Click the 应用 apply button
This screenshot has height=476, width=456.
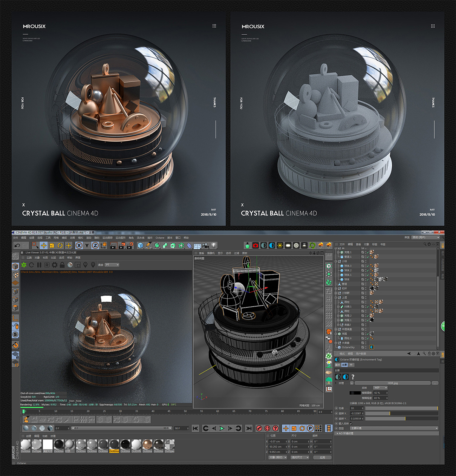pos(322,458)
